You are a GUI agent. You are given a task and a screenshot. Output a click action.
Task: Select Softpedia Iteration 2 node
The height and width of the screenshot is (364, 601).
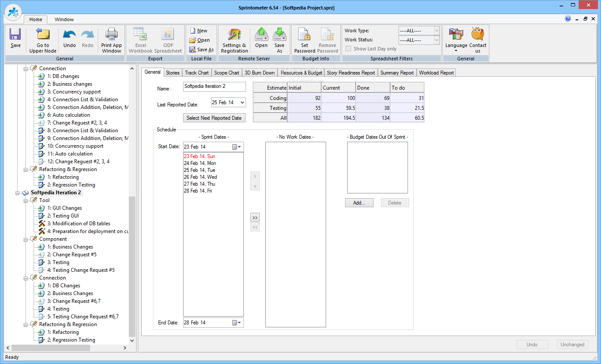[56, 193]
